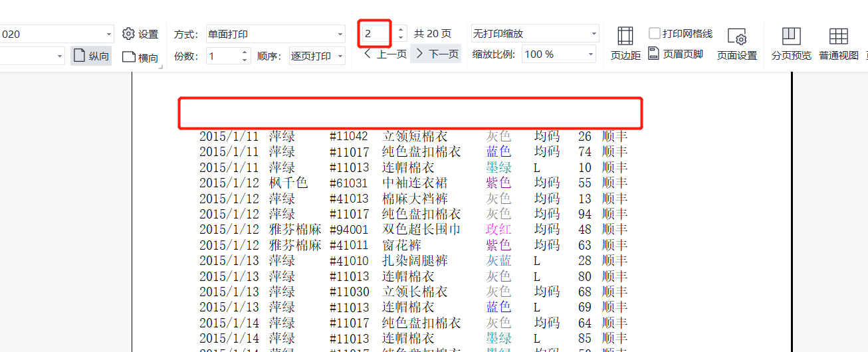Open the printer dropdown showing 020
Image resolution: width=868 pixels, height=352 pixels.
pos(109,34)
